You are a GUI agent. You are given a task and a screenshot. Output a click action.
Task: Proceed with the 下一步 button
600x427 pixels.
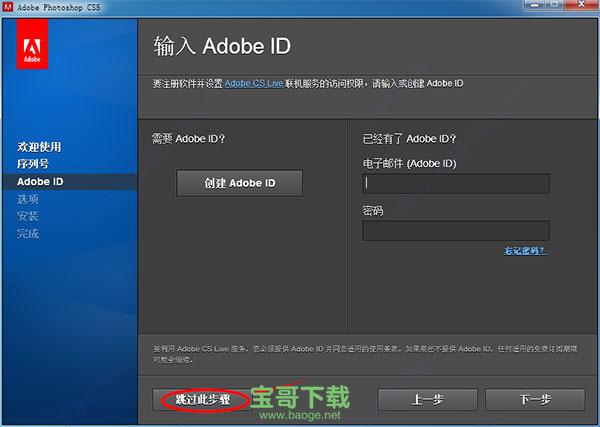[x=535, y=399]
